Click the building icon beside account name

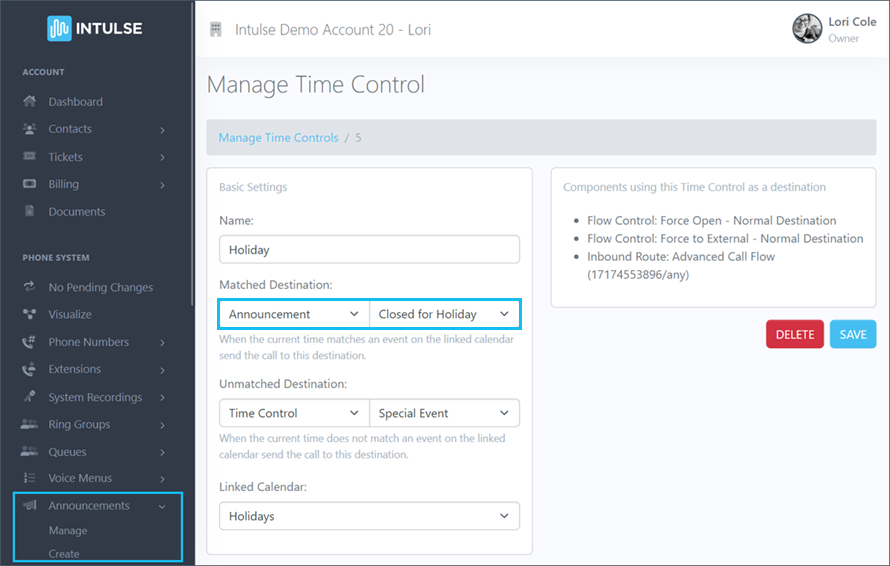pos(216,30)
